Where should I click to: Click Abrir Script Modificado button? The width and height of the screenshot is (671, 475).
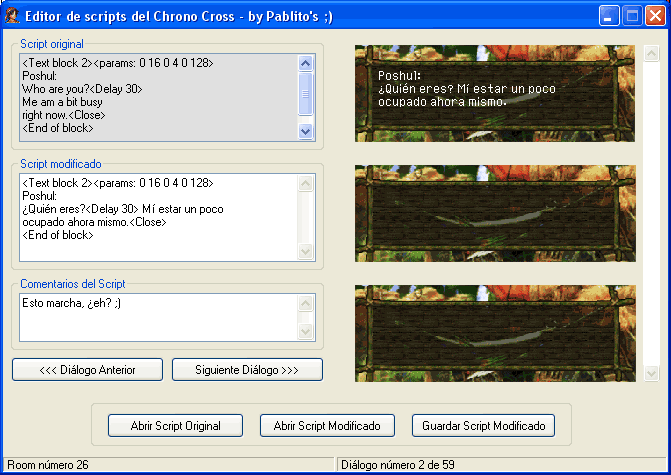pyautogui.click(x=327, y=426)
